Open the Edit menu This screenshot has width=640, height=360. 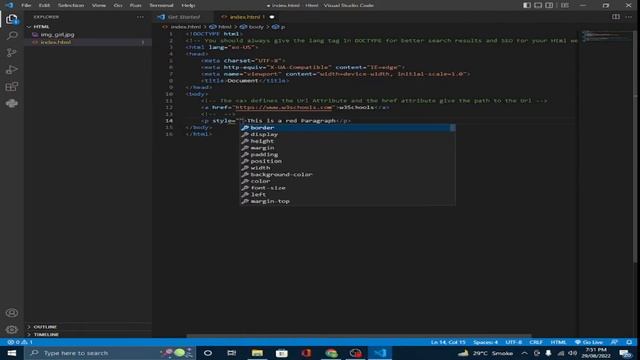tap(44, 5)
